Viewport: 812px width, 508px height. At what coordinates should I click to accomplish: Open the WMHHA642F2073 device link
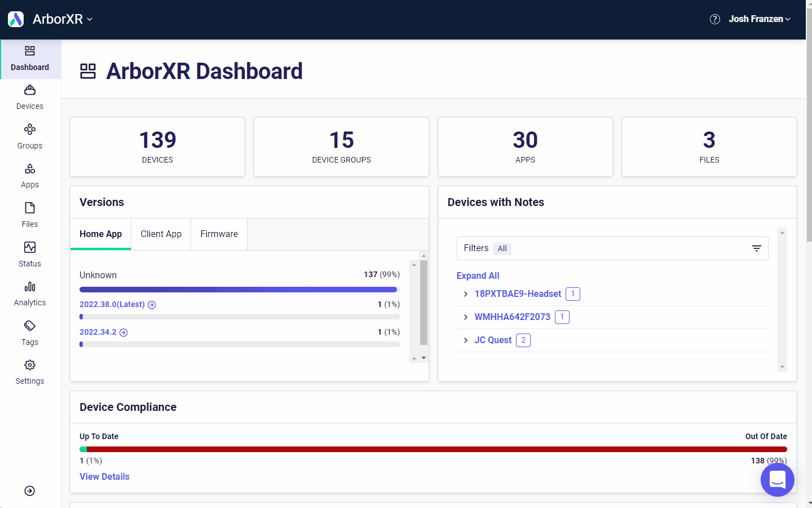[x=513, y=317]
